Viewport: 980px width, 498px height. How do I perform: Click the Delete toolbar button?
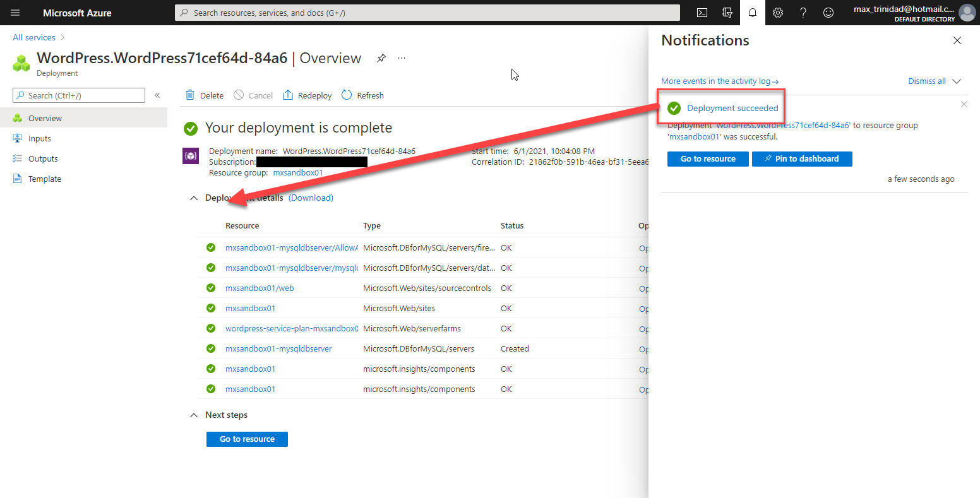pos(205,95)
